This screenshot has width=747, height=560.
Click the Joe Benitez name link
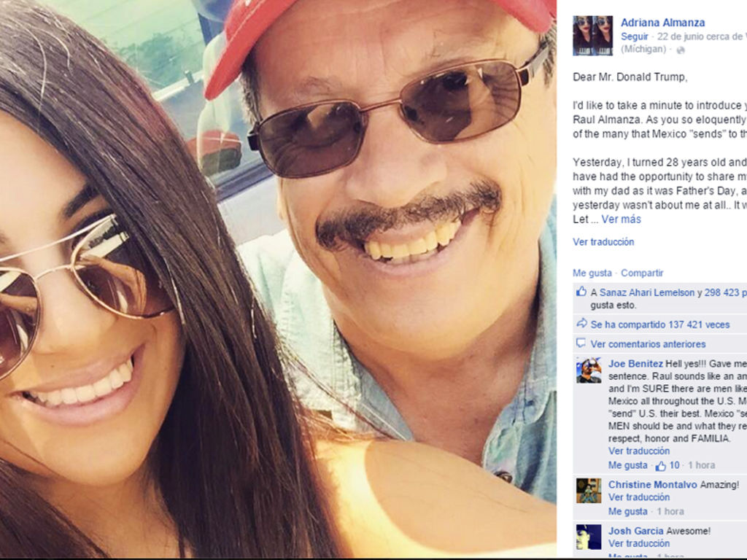(x=635, y=364)
